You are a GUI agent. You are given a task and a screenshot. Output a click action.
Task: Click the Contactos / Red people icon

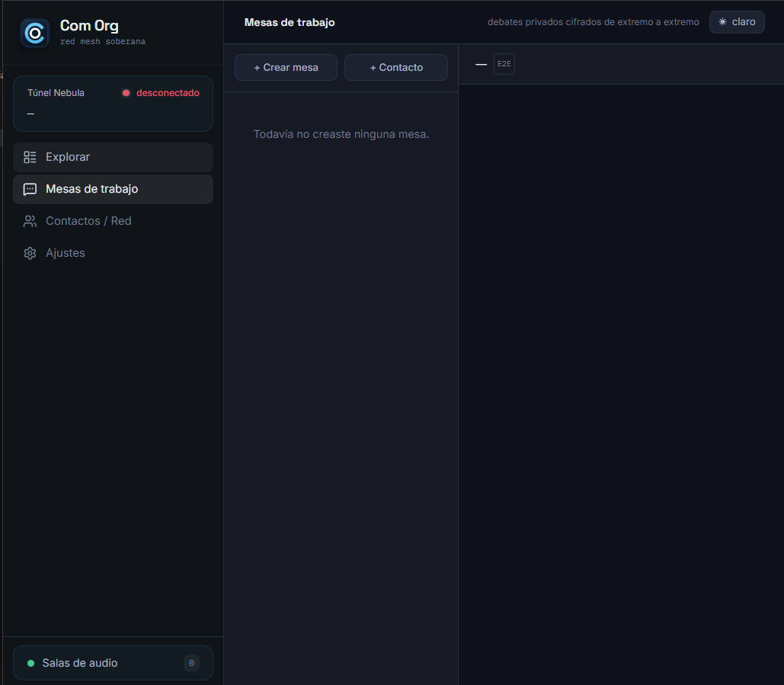(30, 222)
